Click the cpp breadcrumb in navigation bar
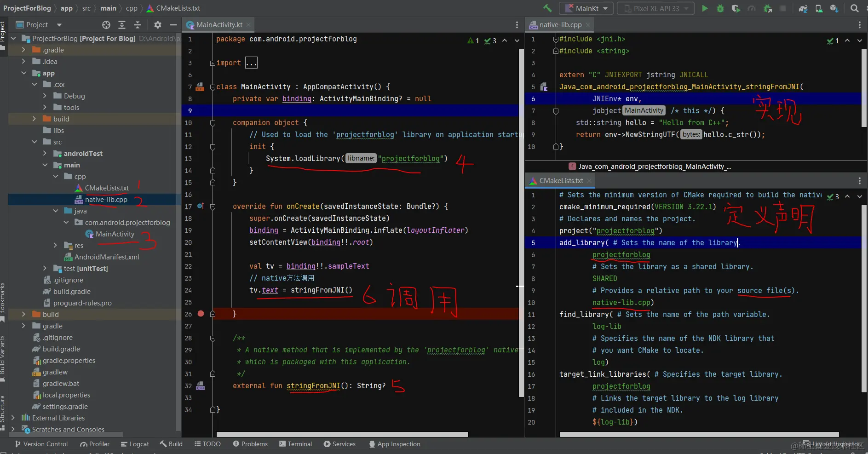868x454 pixels. 132,8
